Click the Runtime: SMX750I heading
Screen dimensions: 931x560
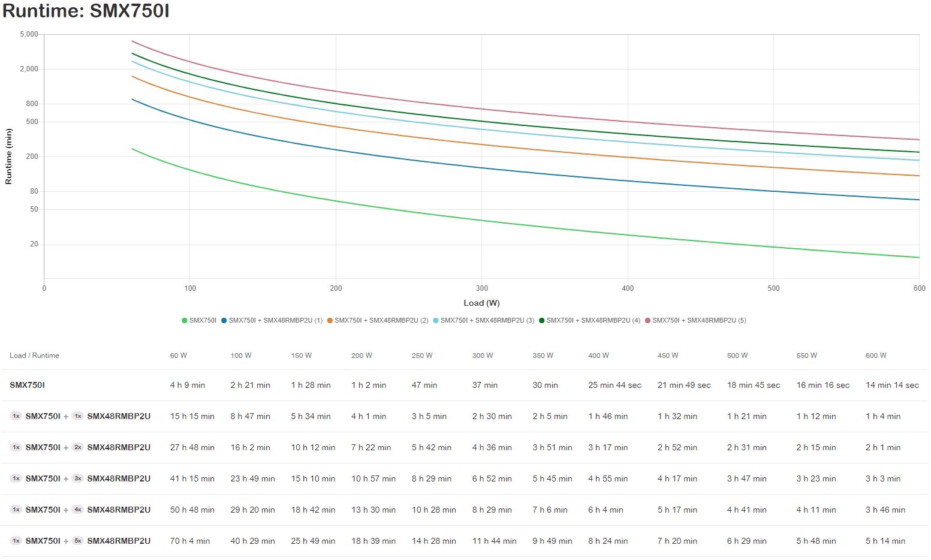(x=86, y=11)
